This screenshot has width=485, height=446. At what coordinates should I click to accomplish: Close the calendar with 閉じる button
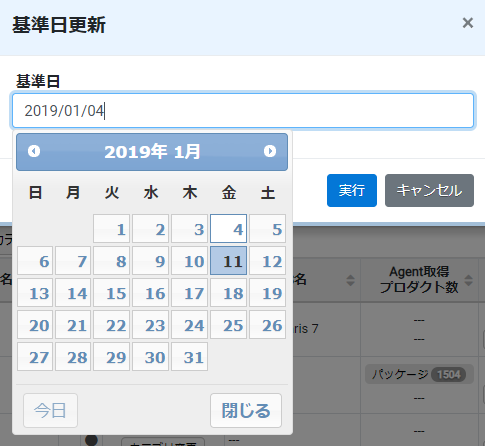coord(246,410)
